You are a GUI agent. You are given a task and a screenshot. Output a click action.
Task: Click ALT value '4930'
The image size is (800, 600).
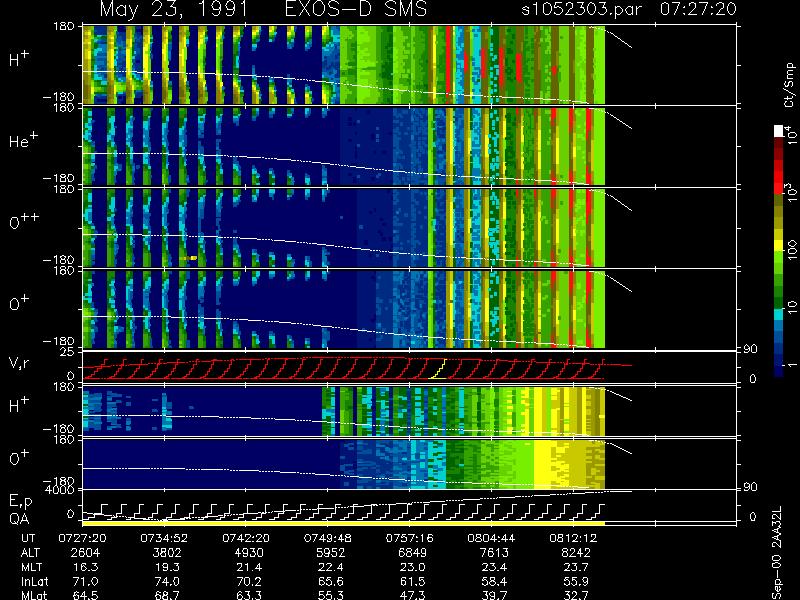tap(248, 553)
